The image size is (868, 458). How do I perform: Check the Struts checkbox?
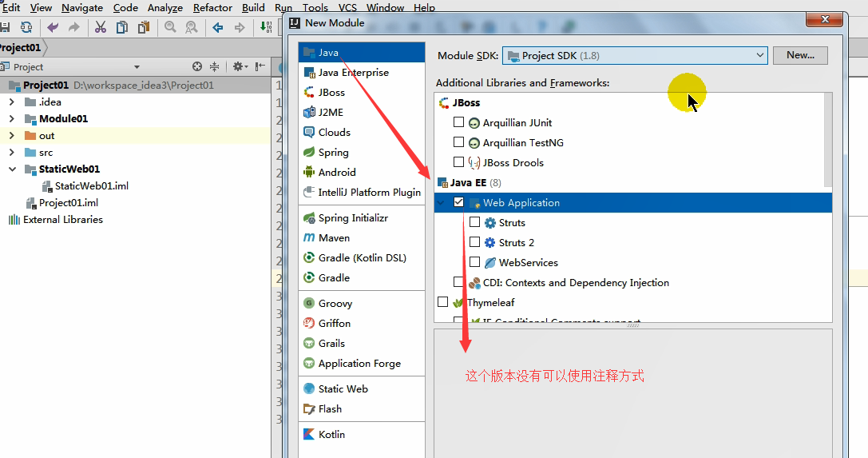coord(474,222)
